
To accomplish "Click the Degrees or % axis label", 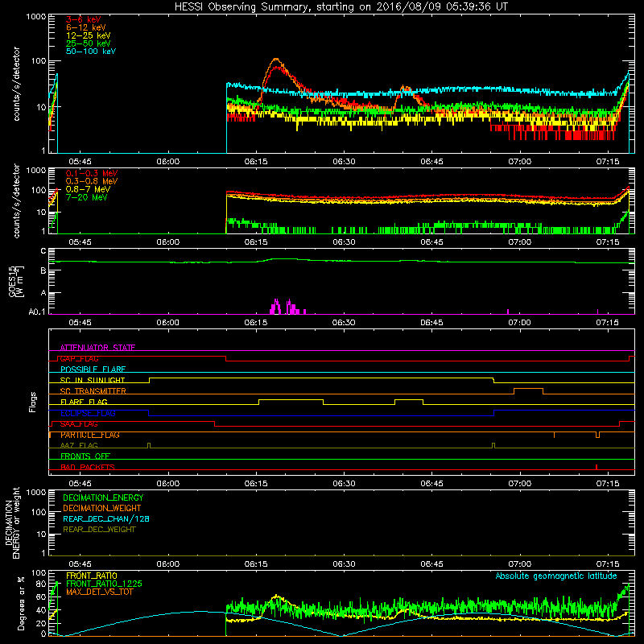I will 21,603.
